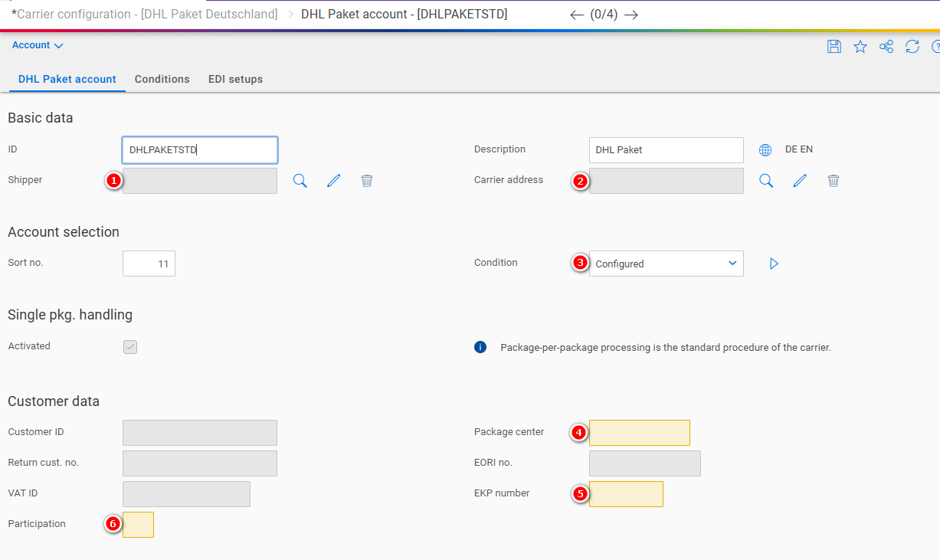Click the VAT ID field
The image size is (940, 560).
point(186,494)
